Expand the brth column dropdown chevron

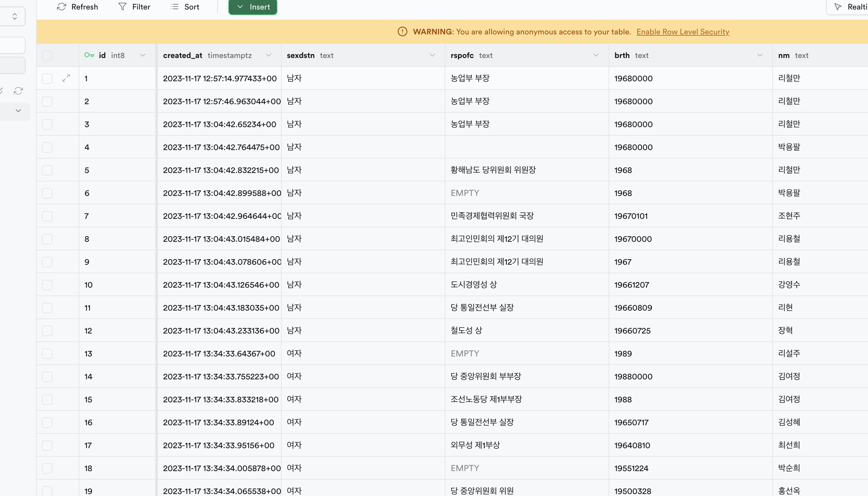(x=760, y=55)
